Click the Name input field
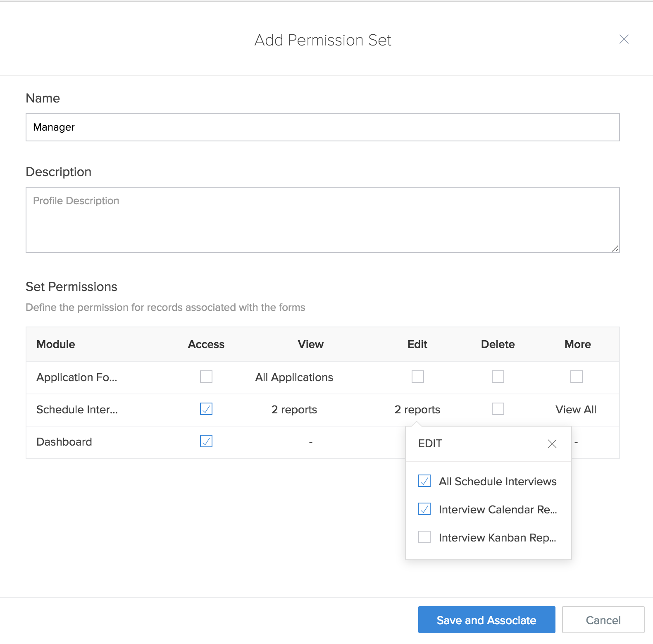This screenshot has width=653, height=644. pos(322,127)
